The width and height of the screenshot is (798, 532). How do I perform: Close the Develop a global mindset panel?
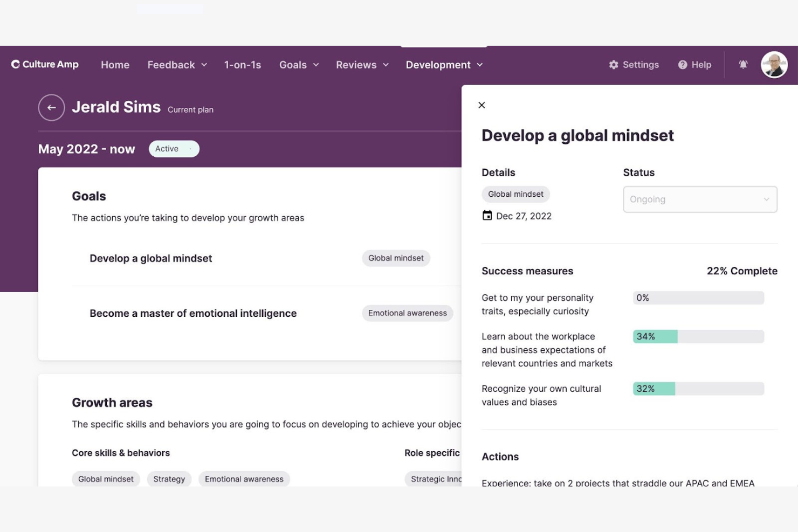click(481, 105)
